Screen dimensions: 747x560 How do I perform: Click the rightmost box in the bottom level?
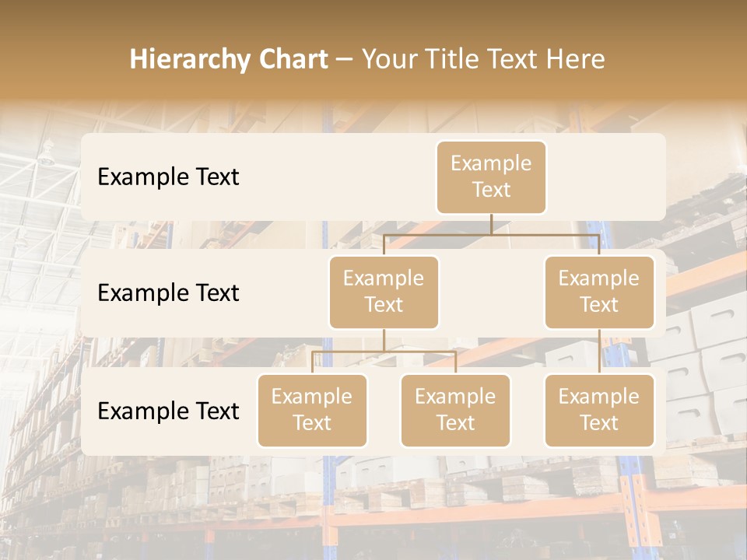point(599,411)
